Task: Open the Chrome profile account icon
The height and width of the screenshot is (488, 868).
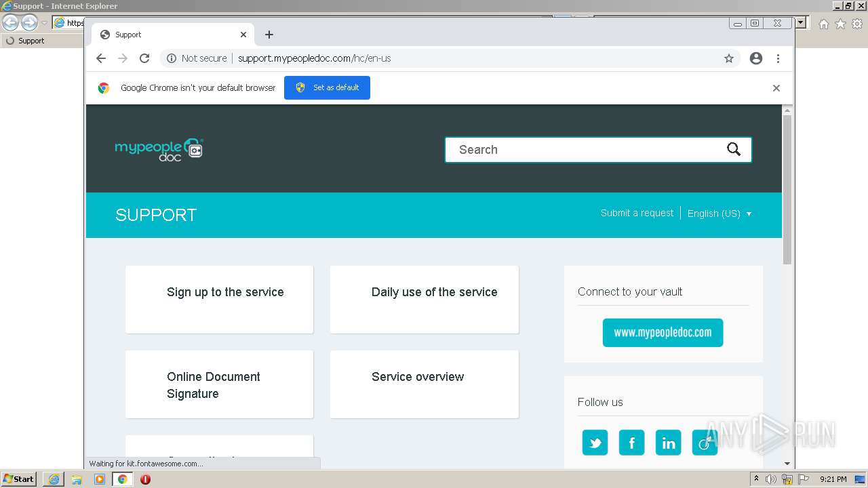Action: [x=756, y=58]
